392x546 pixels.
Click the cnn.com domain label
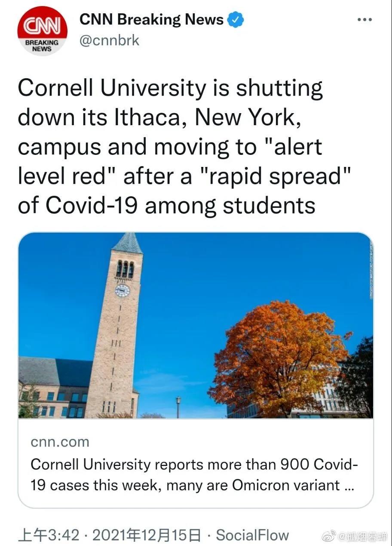point(60,442)
